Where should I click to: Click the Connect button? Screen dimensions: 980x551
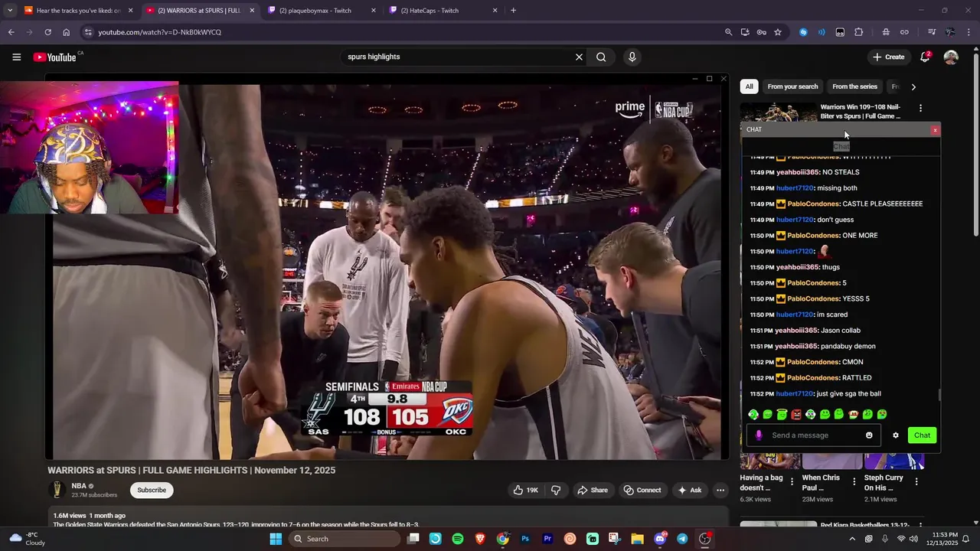[642, 491]
